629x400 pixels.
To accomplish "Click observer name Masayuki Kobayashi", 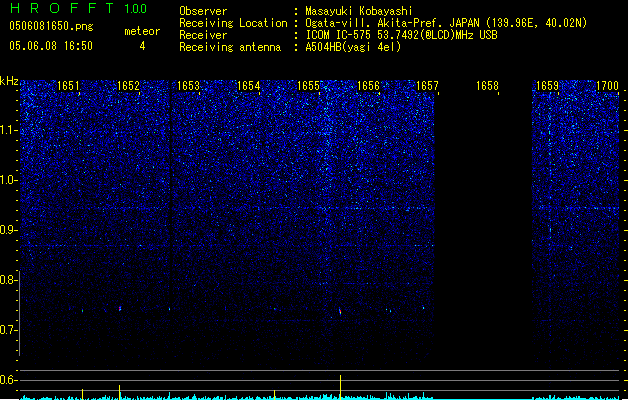I will tap(359, 11).
